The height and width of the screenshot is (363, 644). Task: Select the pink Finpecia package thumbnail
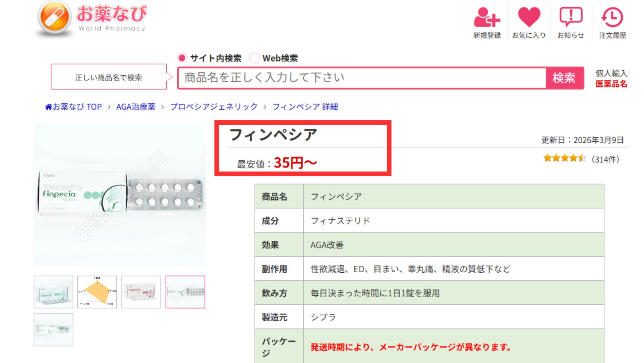click(141, 292)
